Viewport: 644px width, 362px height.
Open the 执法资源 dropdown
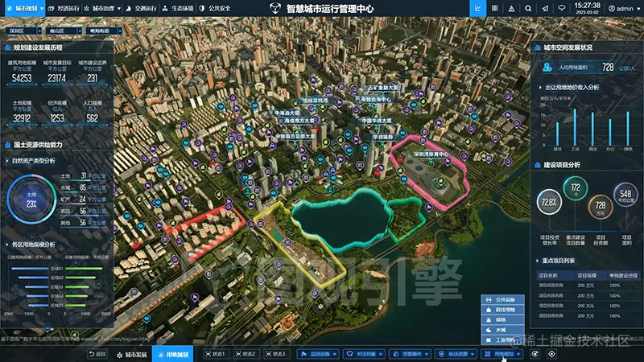coord(456,354)
